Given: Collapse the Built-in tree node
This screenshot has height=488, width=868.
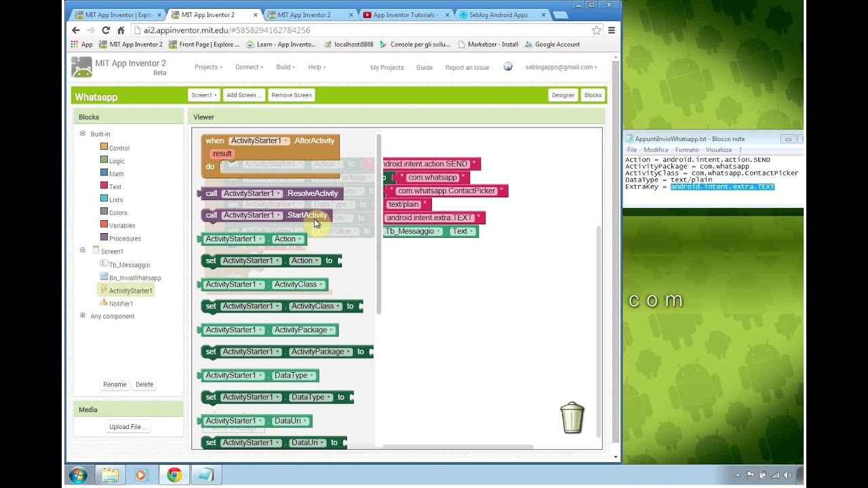Looking at the screenshot, I should [83, 134].
